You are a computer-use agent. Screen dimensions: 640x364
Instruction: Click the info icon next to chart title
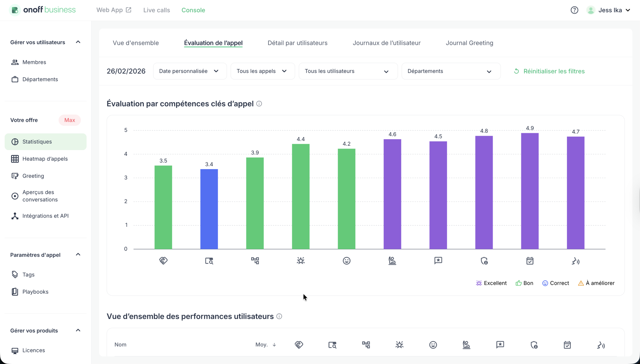click(259, 104)
